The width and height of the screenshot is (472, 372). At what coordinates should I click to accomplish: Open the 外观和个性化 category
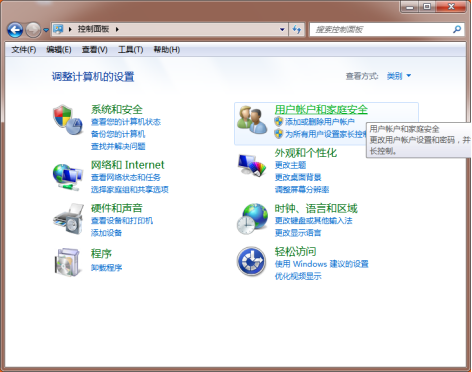[306, 153]
